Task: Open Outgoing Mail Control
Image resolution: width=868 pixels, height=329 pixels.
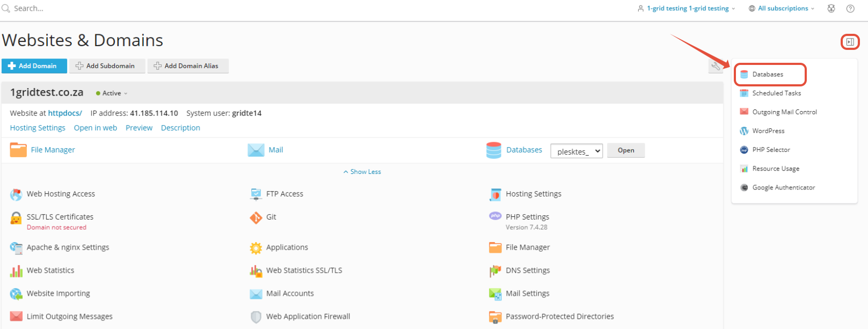Action: (784, 112)
